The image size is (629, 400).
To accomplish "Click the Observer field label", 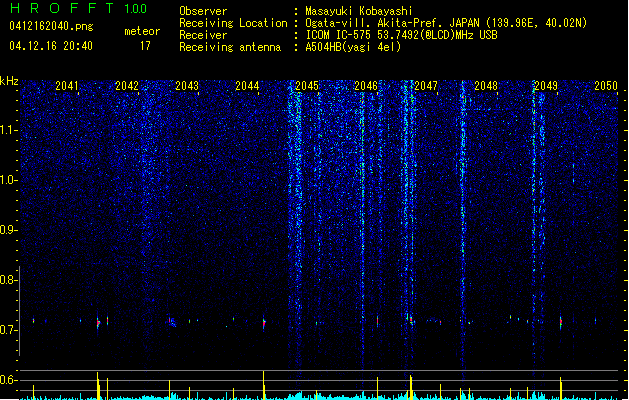I will pos(203,11).
